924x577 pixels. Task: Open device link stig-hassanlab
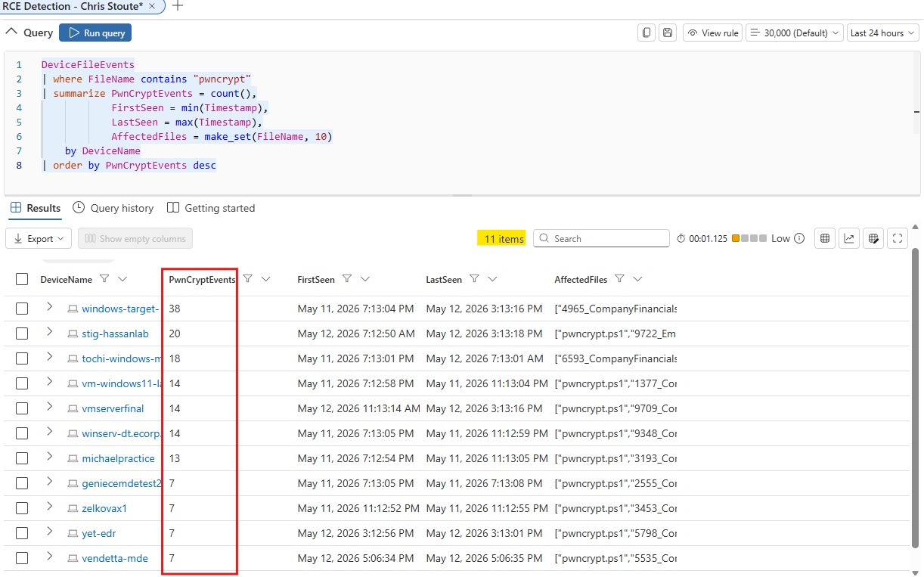115,333
